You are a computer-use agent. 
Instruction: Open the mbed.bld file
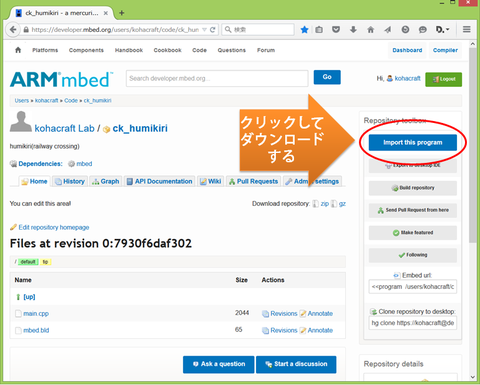pyautogui.click(x=36, y=330)
